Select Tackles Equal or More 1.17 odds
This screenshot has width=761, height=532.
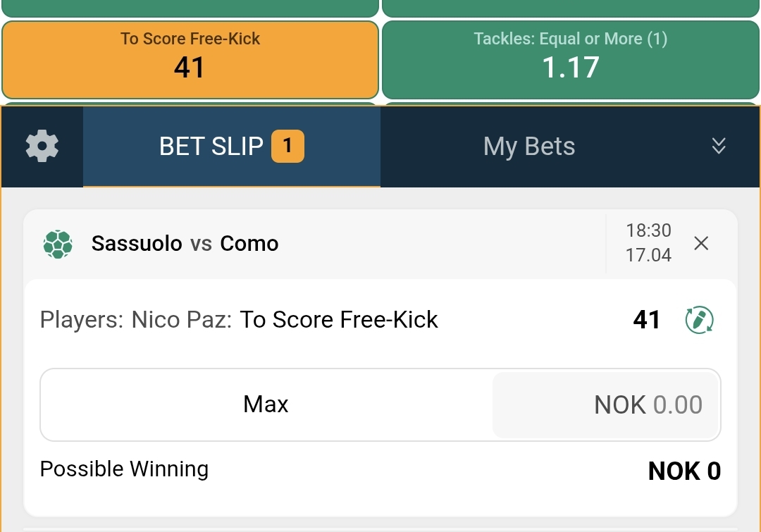[x=571, y=60]
